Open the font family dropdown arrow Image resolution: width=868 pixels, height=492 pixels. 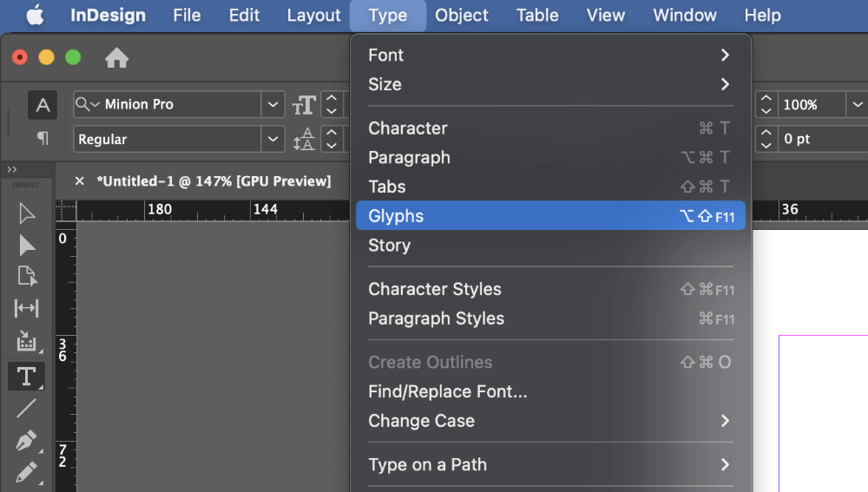(273, 105)
